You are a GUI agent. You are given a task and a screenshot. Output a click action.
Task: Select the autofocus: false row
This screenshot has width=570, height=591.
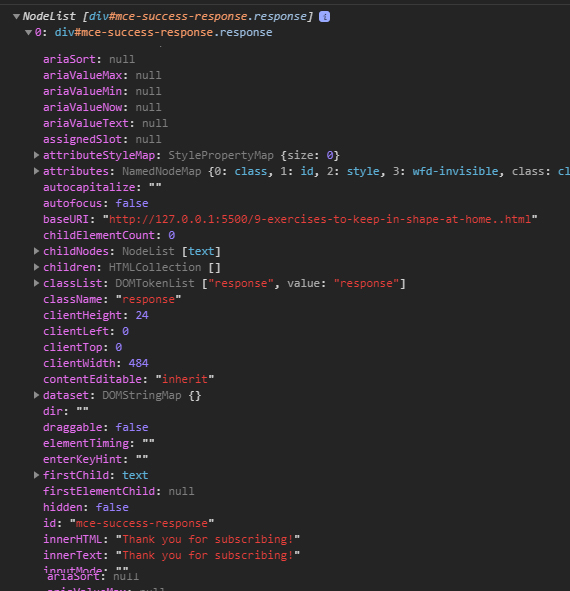[95, 204]
